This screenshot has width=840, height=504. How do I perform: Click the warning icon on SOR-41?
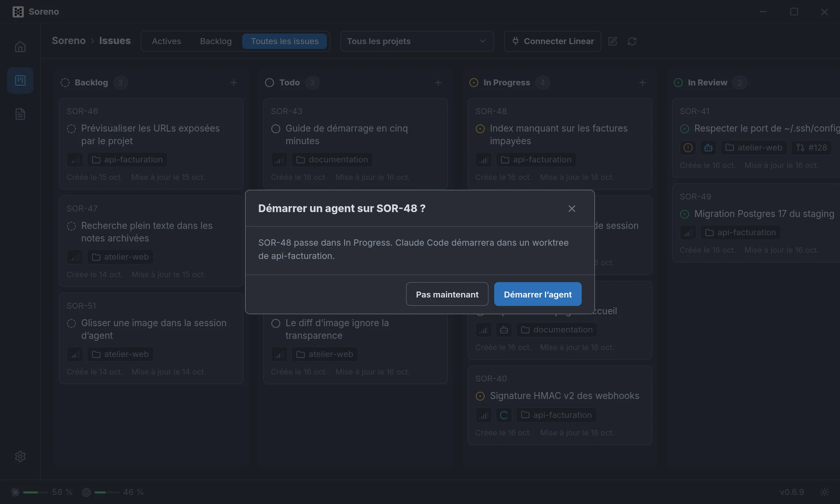click(x=688, y=148)
